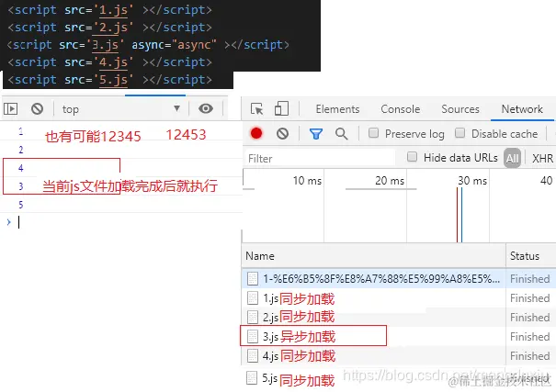
Task: Clear the console with the ban icon
Action: pyautogui.click(x=38, y=108)
